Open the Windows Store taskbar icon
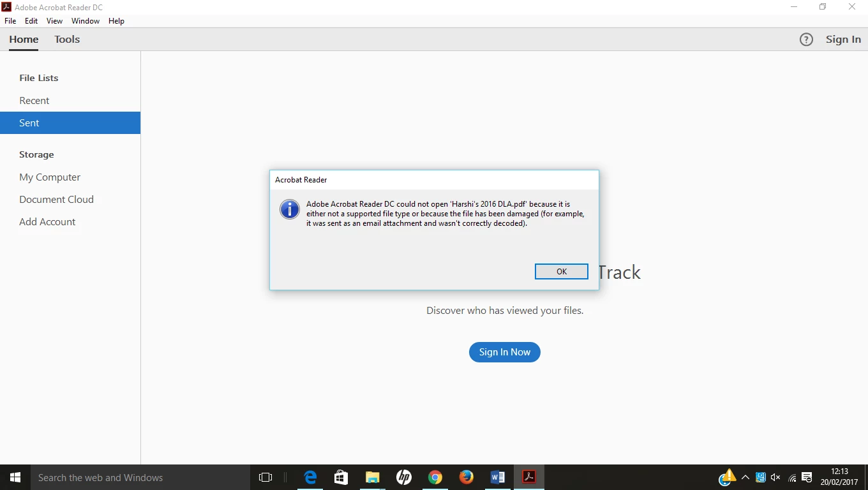The height and width of the screenshot is (490, 868). pos(341,477)
